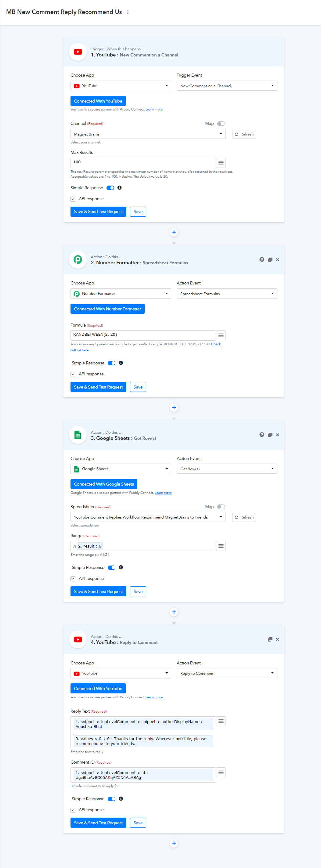Toggle the Map switch for Spreadsheet

click(x=221, y=507)
